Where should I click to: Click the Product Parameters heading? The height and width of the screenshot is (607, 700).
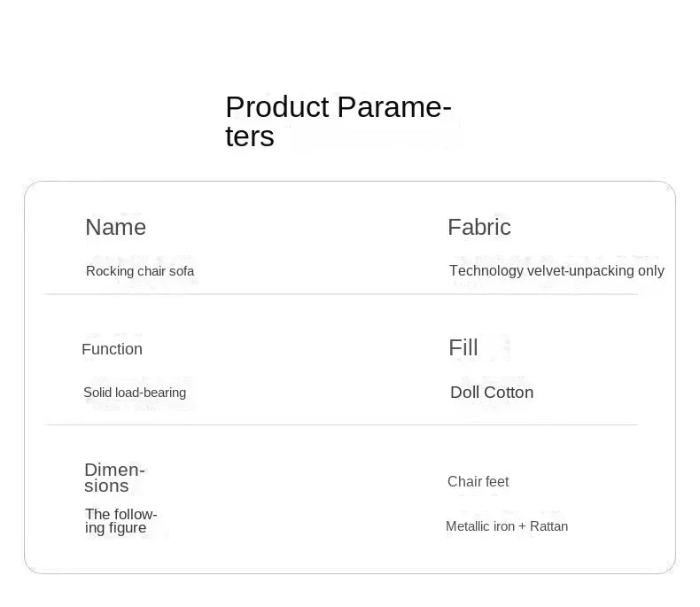click(x=338, y=121)
